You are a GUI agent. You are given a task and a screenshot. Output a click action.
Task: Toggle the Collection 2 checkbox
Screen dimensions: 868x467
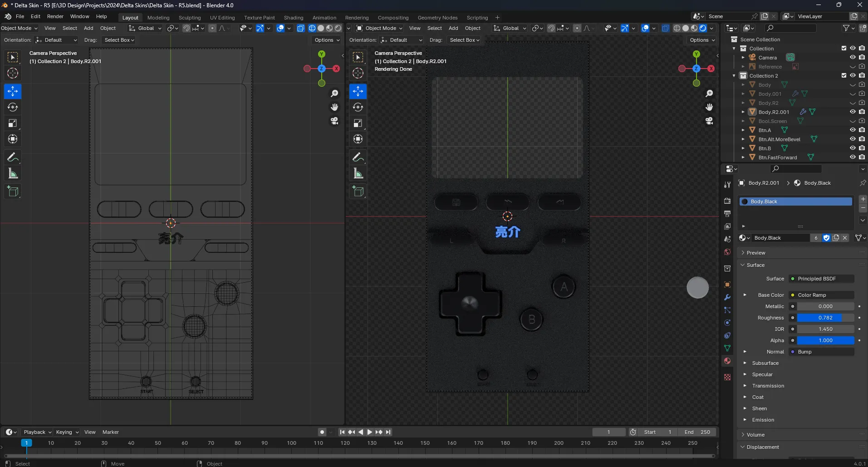pyautogui.click(x=843, y=75)
